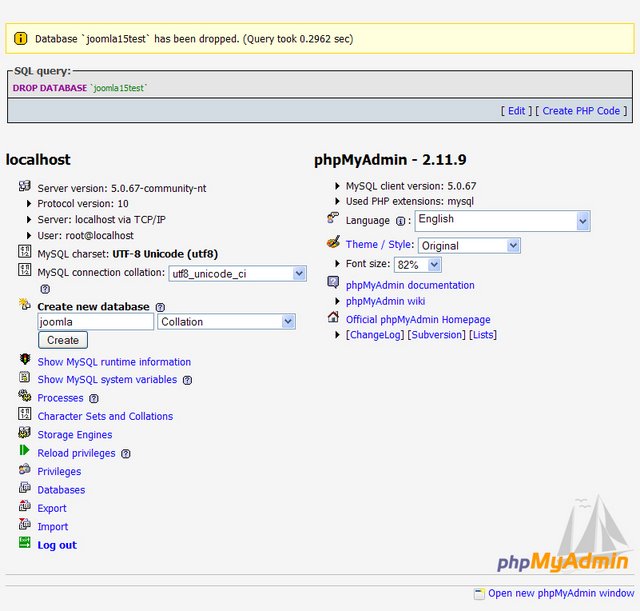640x611 pixels.
Task: Open the Processes link
Action: point(60,398)
